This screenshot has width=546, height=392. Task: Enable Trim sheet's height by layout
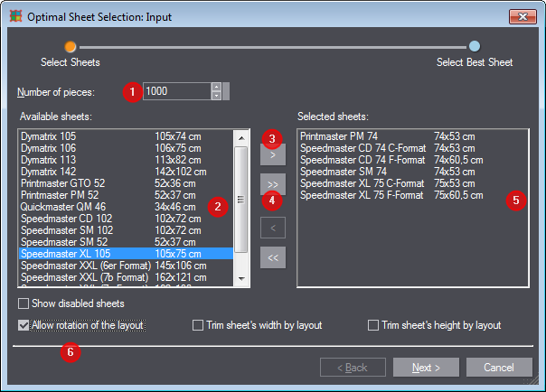[x=373, y=325]
